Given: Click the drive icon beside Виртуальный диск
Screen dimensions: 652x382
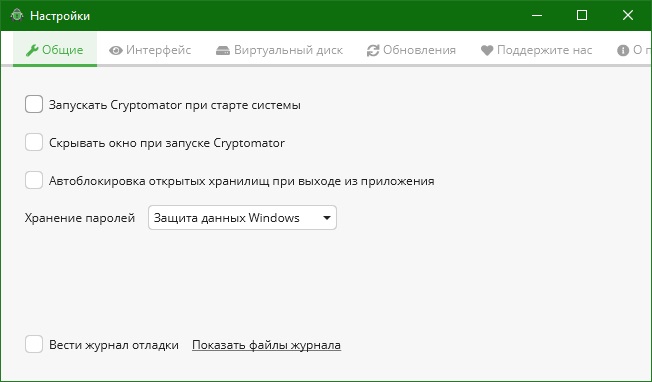Looking at the screenshot, I should (x=223, y=51).
